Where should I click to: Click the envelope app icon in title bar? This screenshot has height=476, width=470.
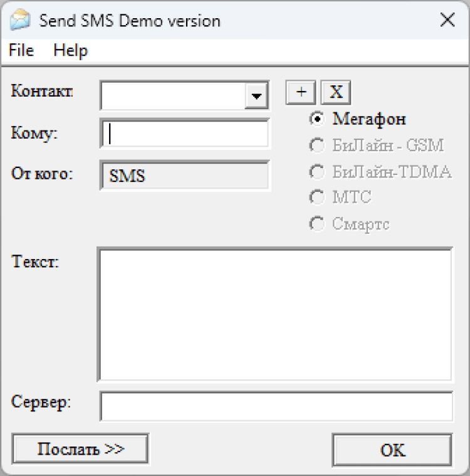click(20, 20)
